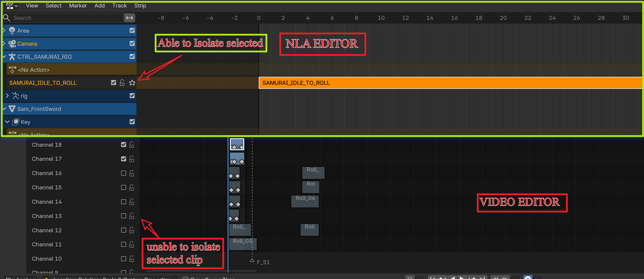This screenshot has height=279, width=644.
Task: Collapse the Key row chevron
Action: click(x=7, y=122)
